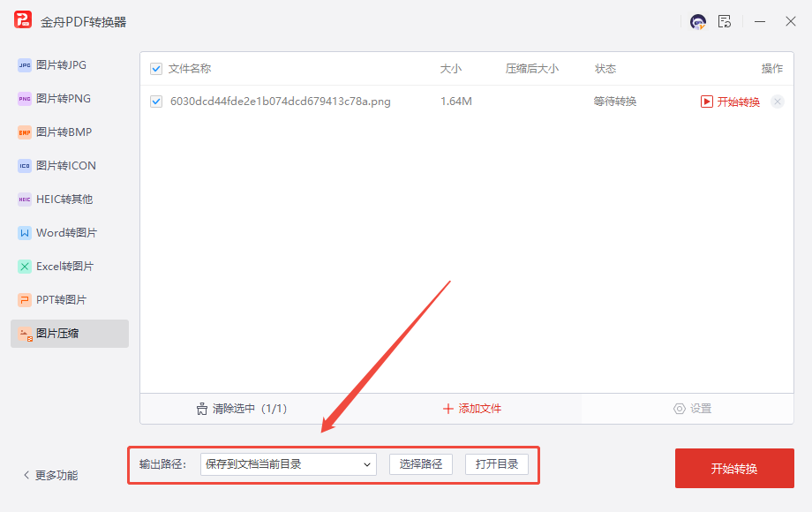
Task: Click 打开目录 button
Action: [497, 464]
